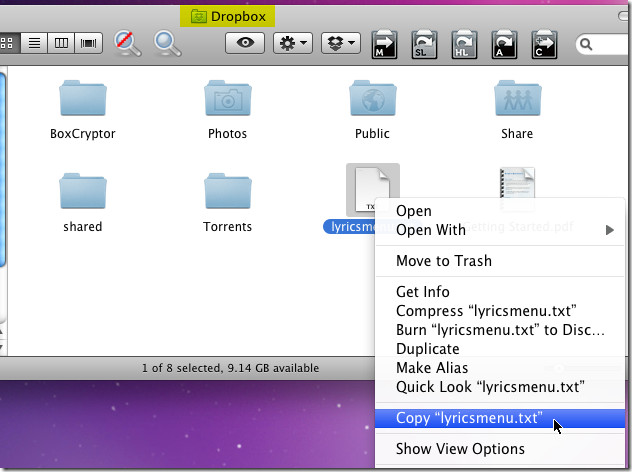
Task: Click the toolbar icon labeled HL
Action: tap(465, 44)
